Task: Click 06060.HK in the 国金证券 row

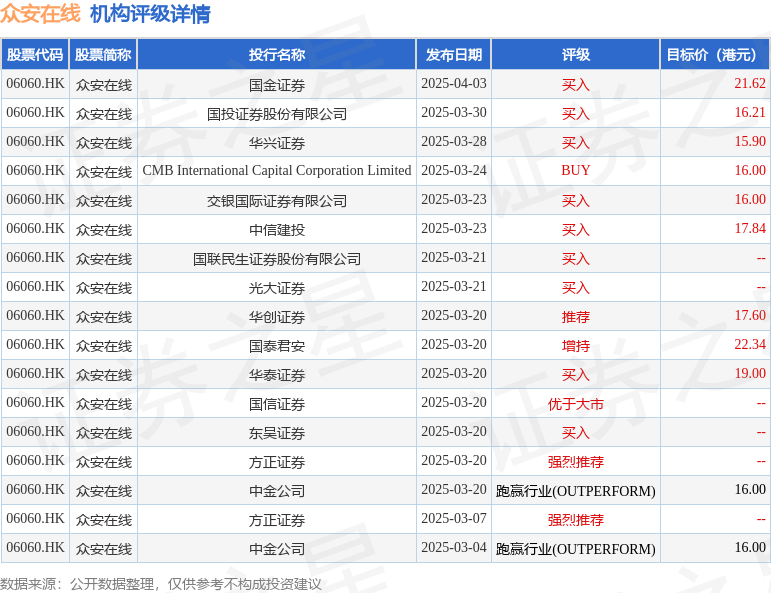Action: pyautogui.click(x=35, y=83)
